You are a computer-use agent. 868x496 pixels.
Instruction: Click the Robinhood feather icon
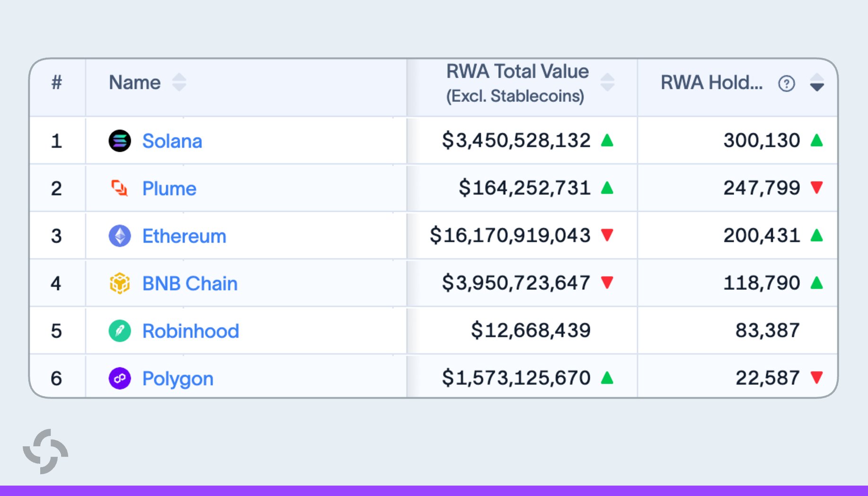tap(120, 331)
